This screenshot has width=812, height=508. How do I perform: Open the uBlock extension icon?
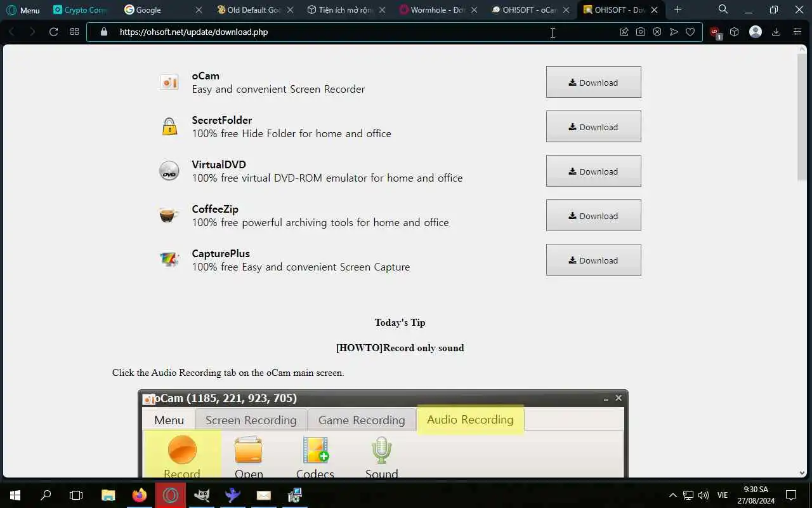point(716,33)
